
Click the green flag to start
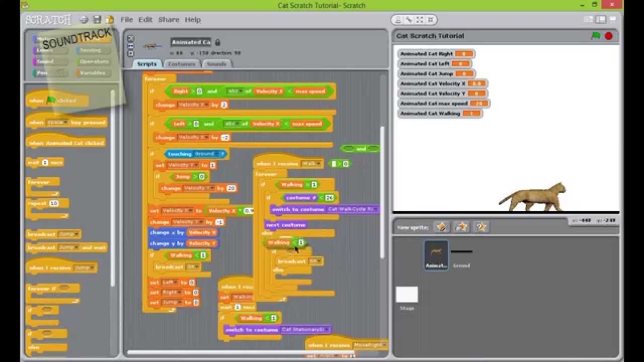[x=596, y=36]
